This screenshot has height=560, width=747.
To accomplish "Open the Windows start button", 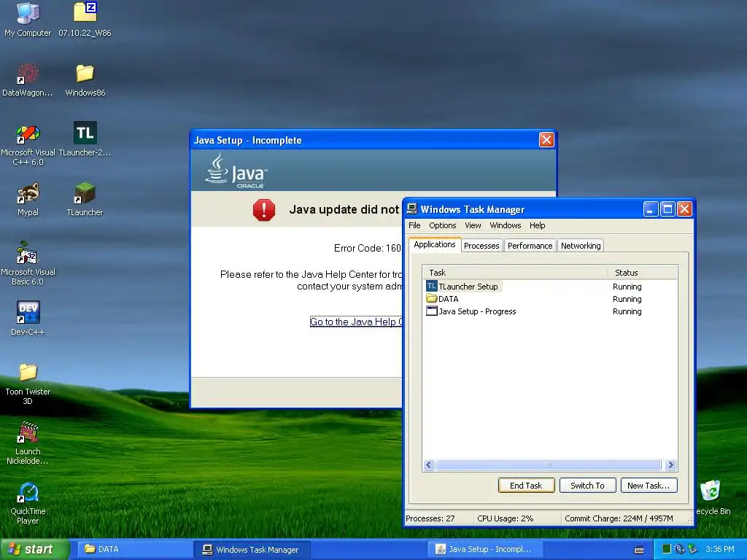I will coord(34,549).
